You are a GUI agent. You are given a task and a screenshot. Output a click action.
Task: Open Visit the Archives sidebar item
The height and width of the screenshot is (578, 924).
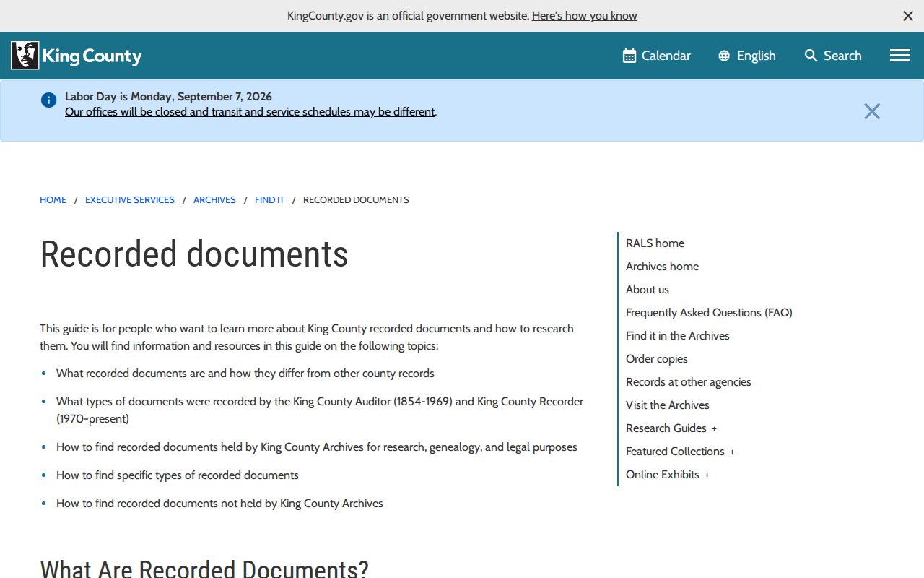pyautogui.click(x=668, y=405)
